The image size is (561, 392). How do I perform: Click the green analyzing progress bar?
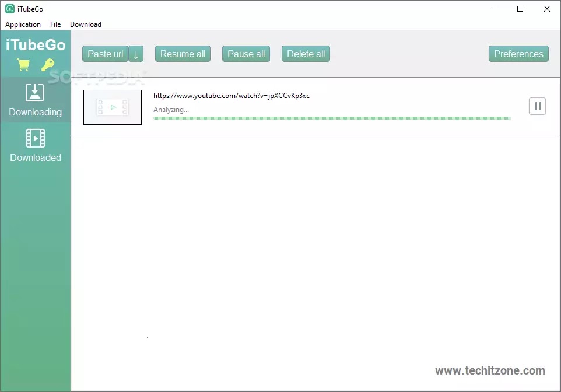[x=332, y=118]
